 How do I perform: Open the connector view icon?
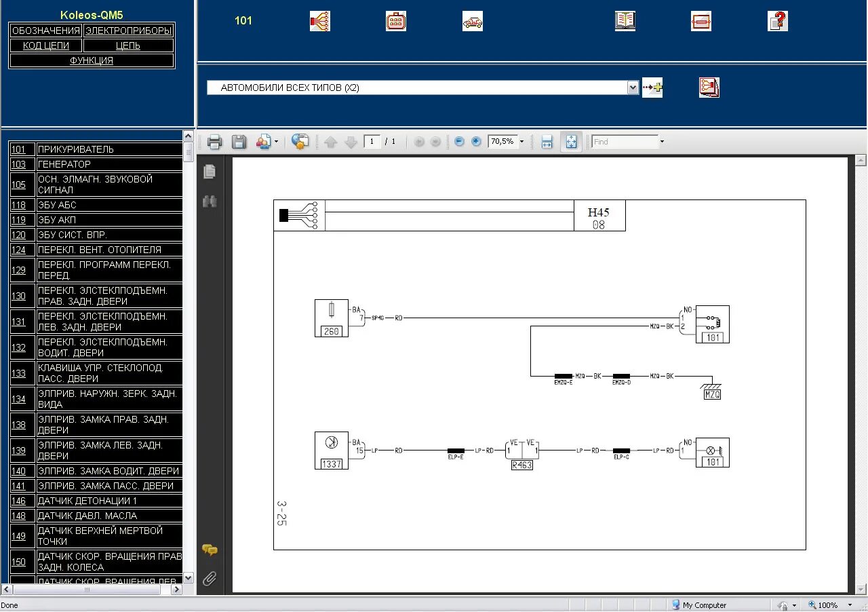(x=396, y=21)
